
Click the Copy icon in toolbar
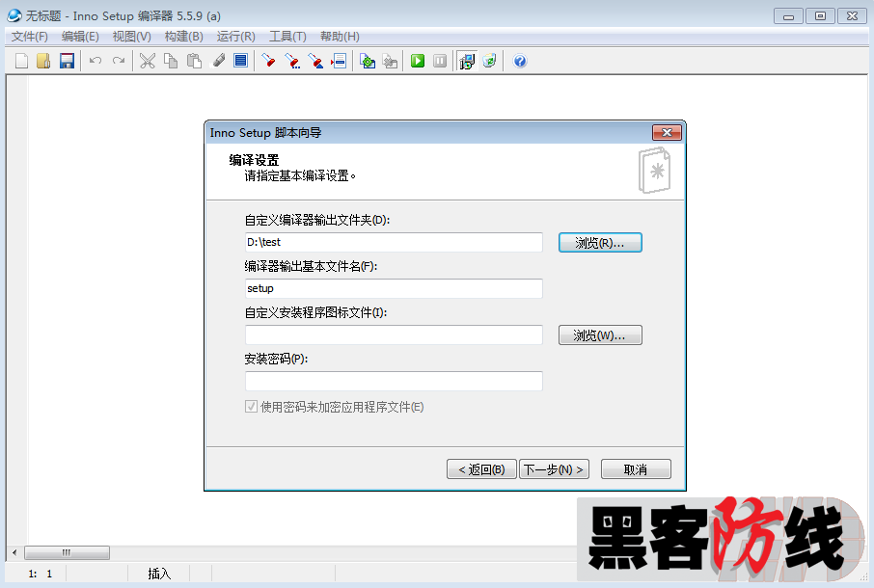171,61
